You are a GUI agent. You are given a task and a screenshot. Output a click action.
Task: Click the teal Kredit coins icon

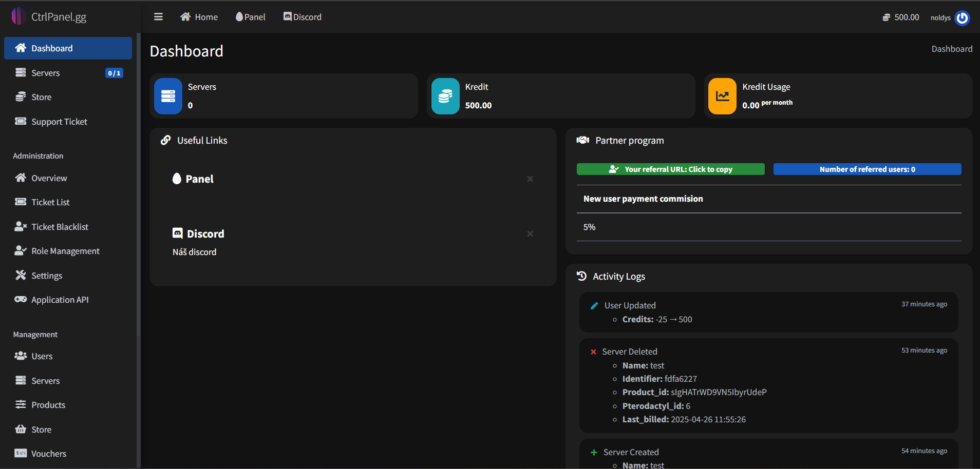click(x=445, y=96)
